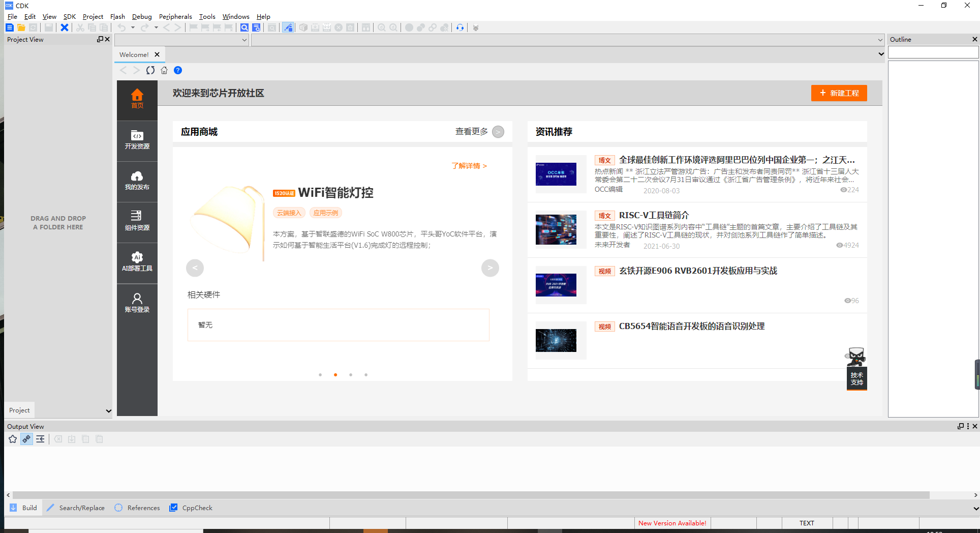Screen dimensions: 980x533
Task: Click the 新建工程 button
Action: (x=839, y=93)
